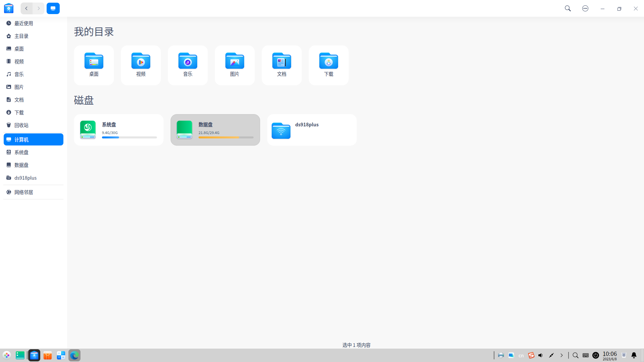Open the ds918plus network share

tap(312, 130)
